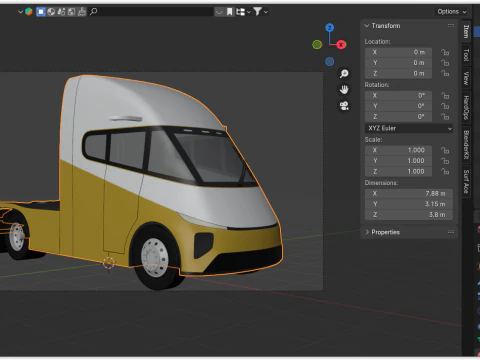Screen dimensions: 480x360
Task: Toggle lock on Location Z
Action: point(445,73)
